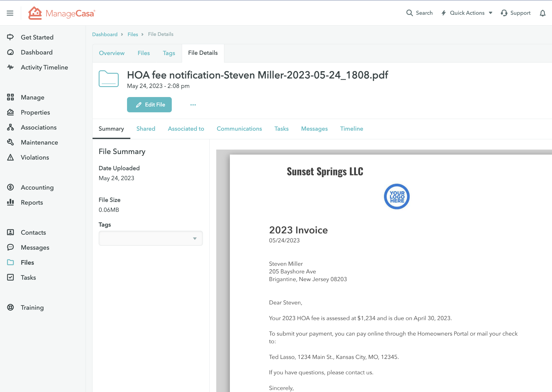Image resolution: width=552 pixels, height=392 pixels.
Task: Expand the Quick Actions dropdown arrow
Action: (x=491, y=13)
